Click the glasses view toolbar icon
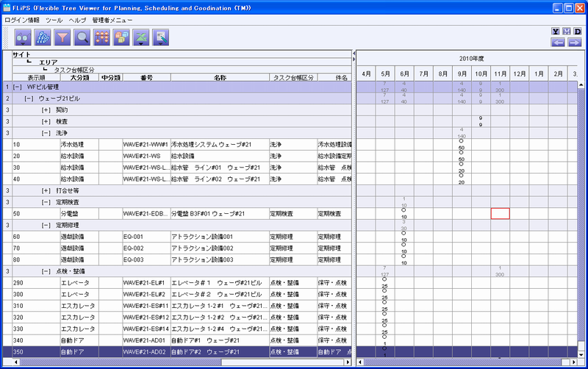The width and height of the screenshot is (588, 369). click(23, 37)
